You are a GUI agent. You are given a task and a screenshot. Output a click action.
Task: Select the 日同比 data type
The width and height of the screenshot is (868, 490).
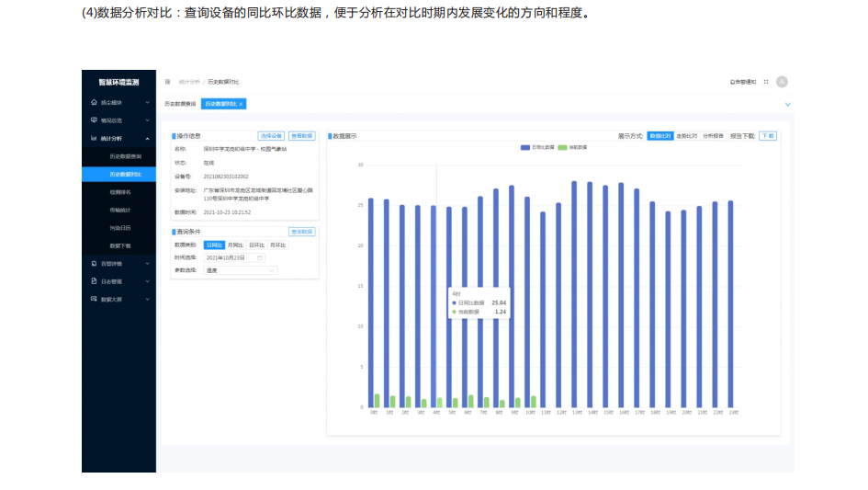click(214, 245)
